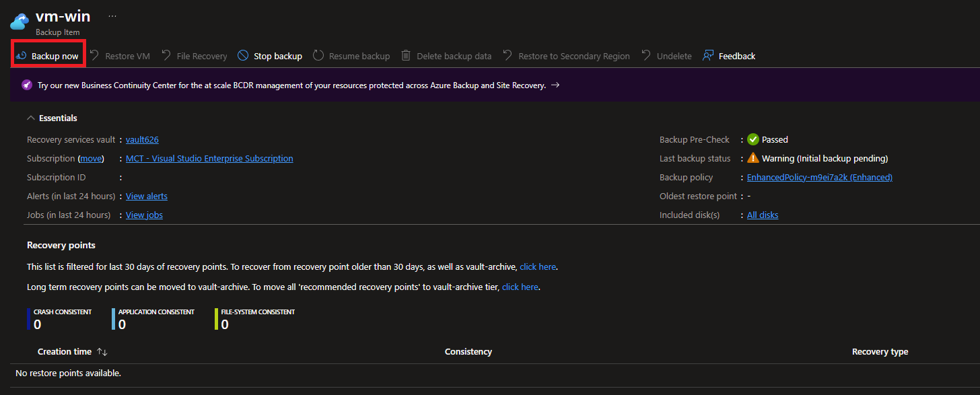Image resolution: width=980 pixels, height=395 pixels.
Task: Click the 'Warning (Initial backup pending)' status text
Action: [825, 158]
